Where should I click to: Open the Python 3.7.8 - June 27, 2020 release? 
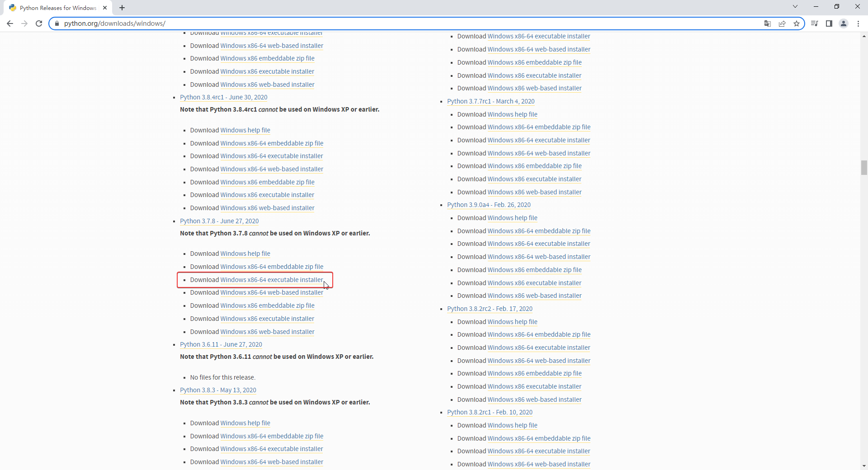tap(219, 221)
